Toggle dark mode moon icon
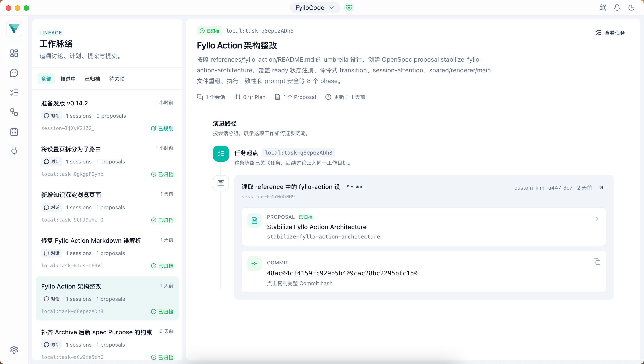 point(631,8)
